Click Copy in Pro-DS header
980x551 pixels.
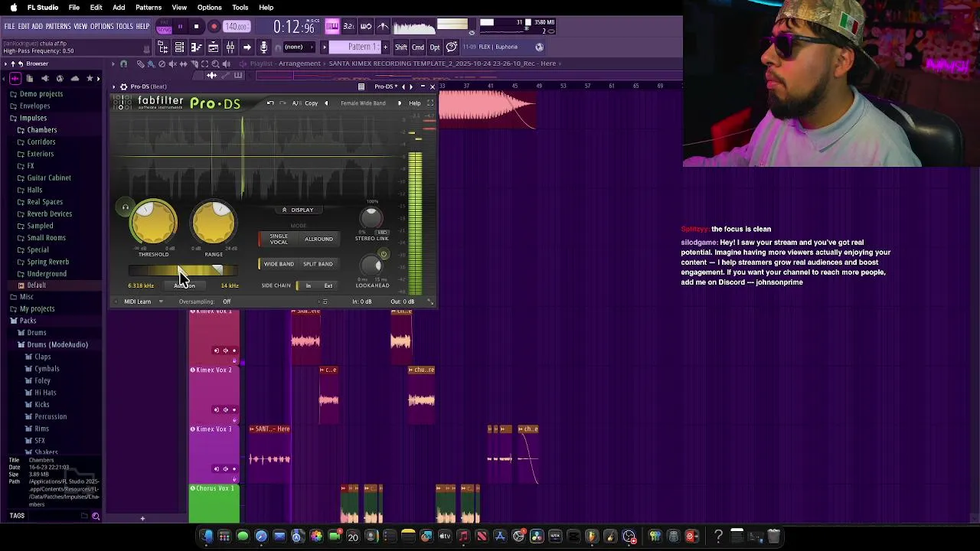[x=311, y=103]
